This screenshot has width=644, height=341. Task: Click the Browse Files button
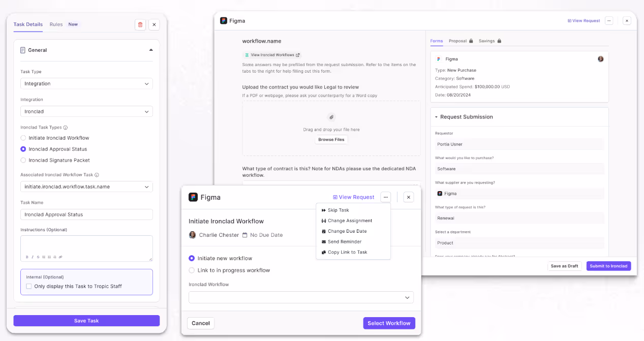tap(331, 139)
